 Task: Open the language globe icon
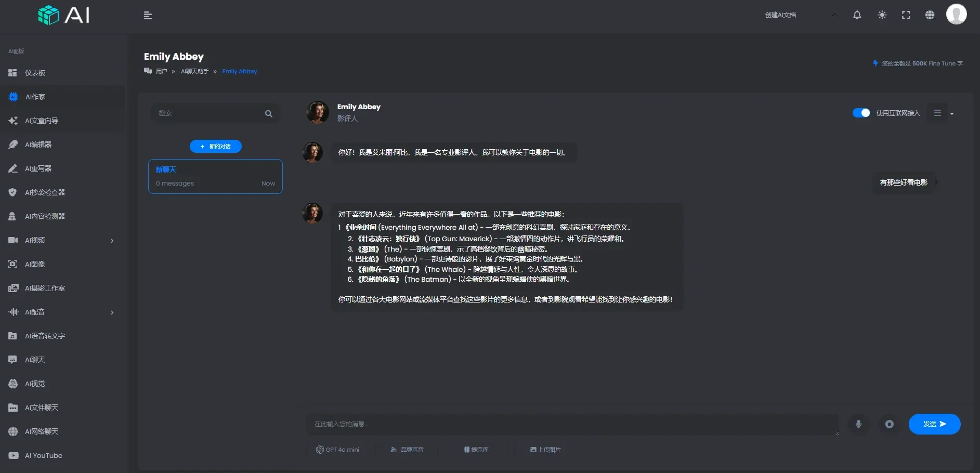(x=930, y=15)
